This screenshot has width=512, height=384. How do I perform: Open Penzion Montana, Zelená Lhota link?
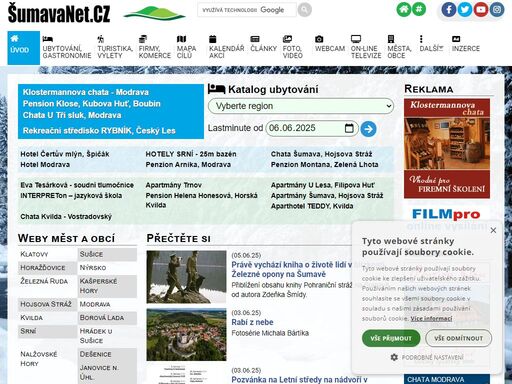tap(324, 165)
